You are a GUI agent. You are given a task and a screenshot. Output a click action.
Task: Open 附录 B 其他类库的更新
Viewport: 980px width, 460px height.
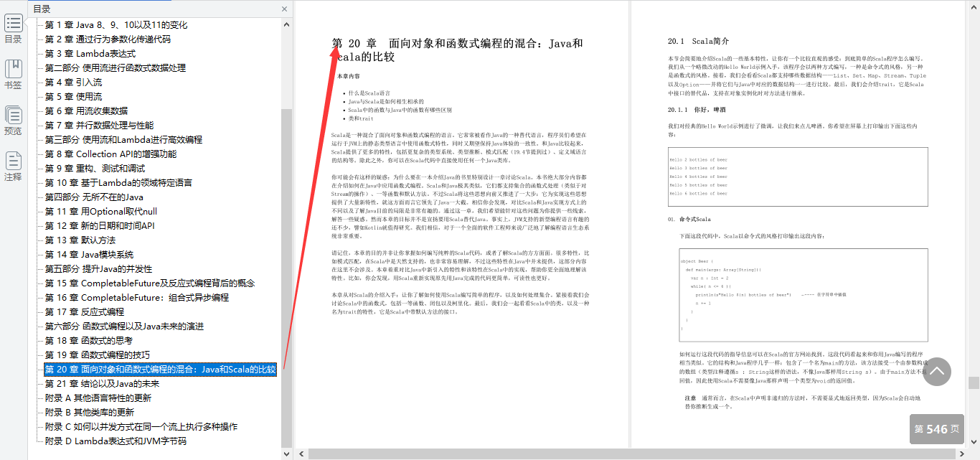click(x=90, y=412)
